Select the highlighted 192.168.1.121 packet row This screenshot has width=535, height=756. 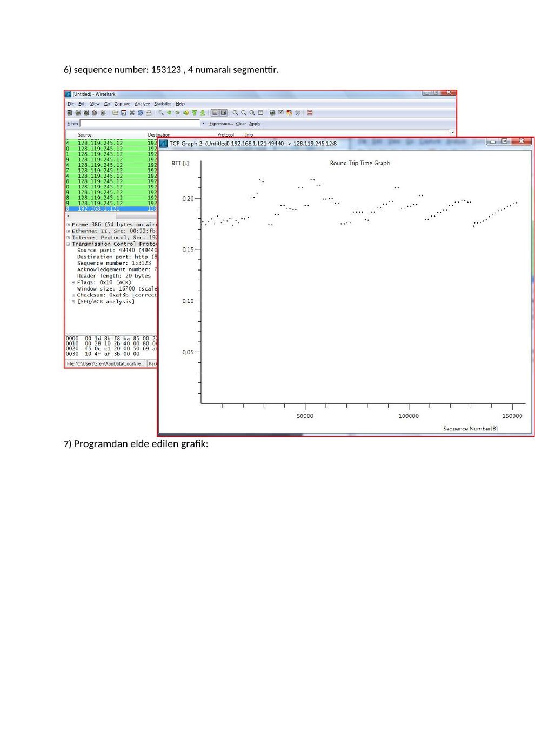click(111, 208)
